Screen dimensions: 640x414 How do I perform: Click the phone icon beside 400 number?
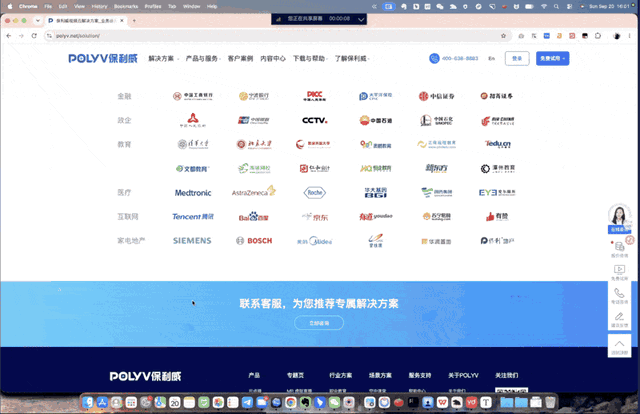click(x=434, y=58)
